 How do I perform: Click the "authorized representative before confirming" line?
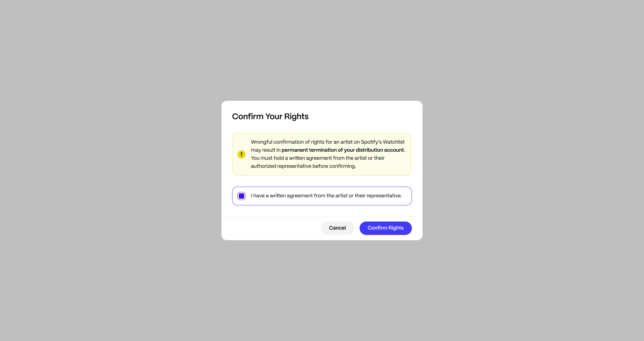coord(303,166)
